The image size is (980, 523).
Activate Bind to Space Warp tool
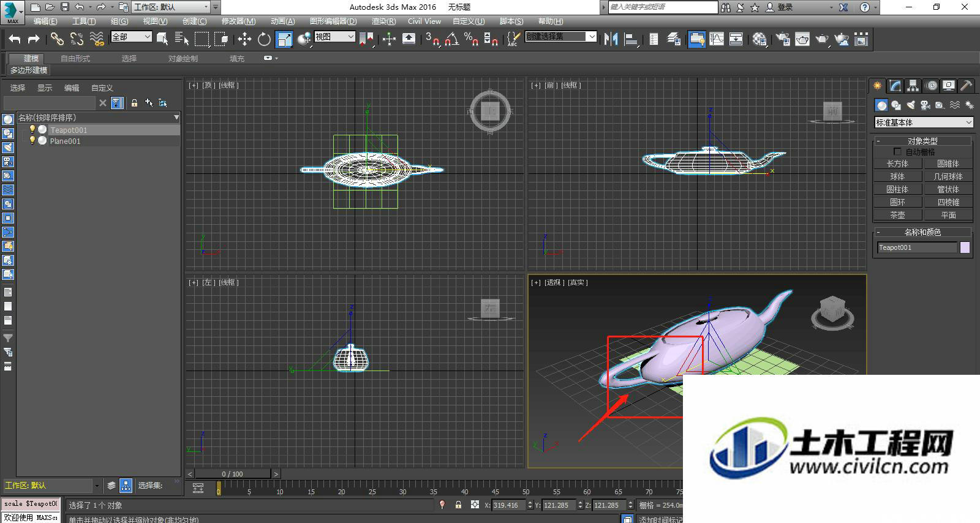tap(97, 39)
